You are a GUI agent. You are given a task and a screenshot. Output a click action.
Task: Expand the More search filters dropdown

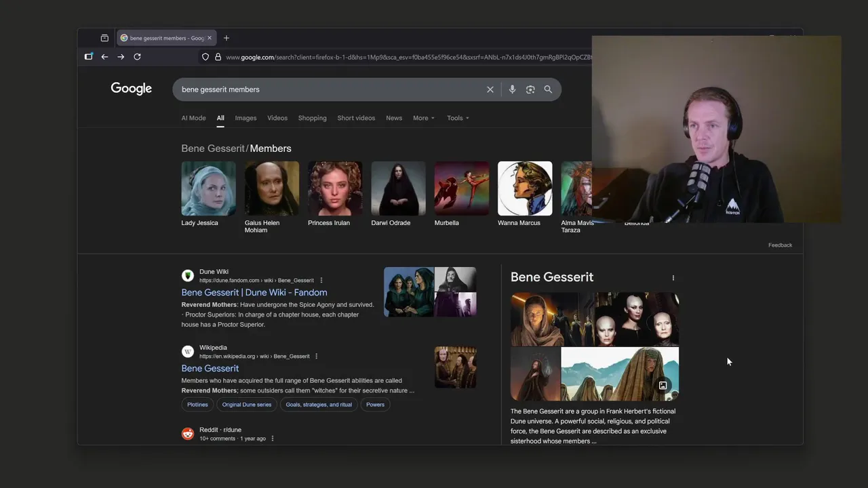[424, 118]
